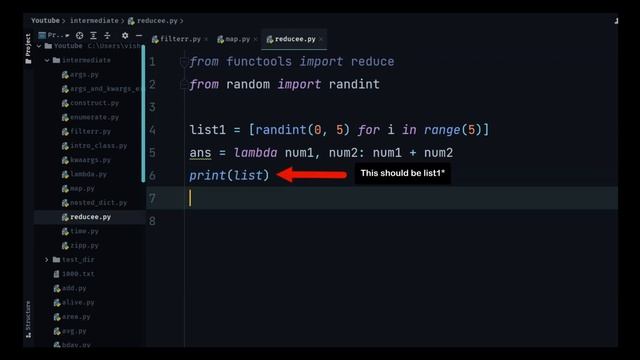The height and width of the screenshot is (360, 640).
Task: Click the underlined ans variable on line 5
Action: pos(200,153)
